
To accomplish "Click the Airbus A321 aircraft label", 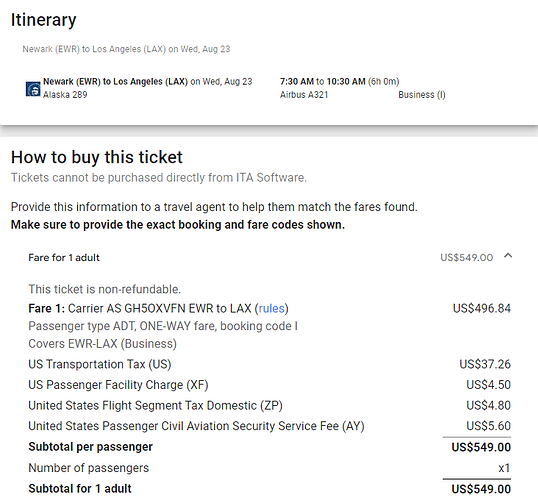I will [304, 94].
